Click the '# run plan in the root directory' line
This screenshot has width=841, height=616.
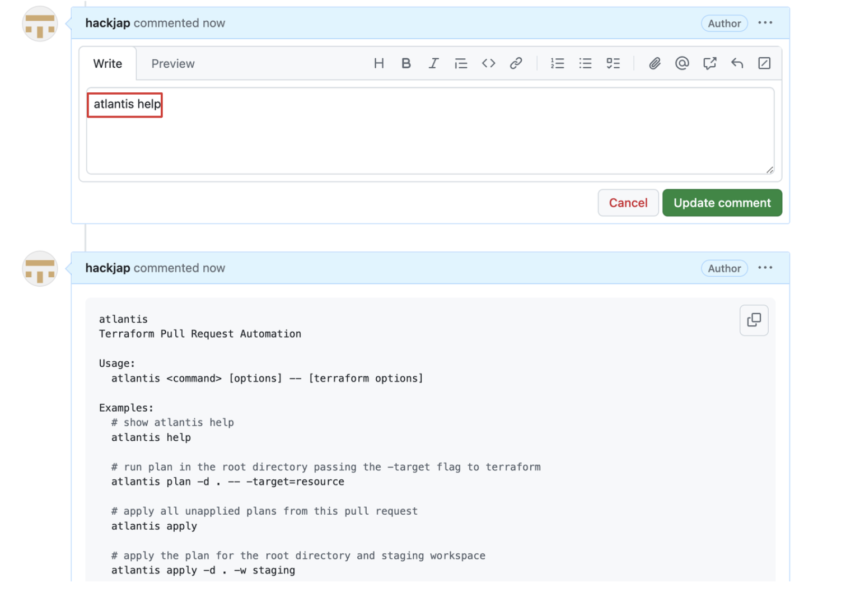point(326,466)
